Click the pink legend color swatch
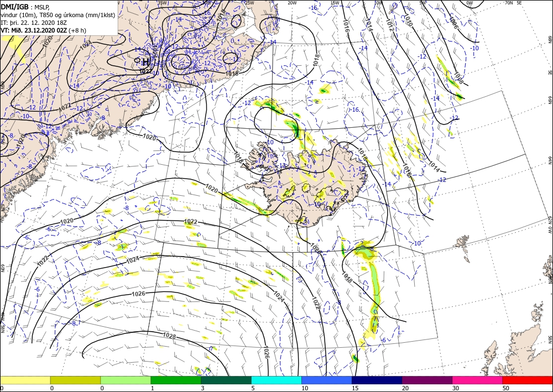The height and width of the screenshot is (392, 553). coord(478,380)
